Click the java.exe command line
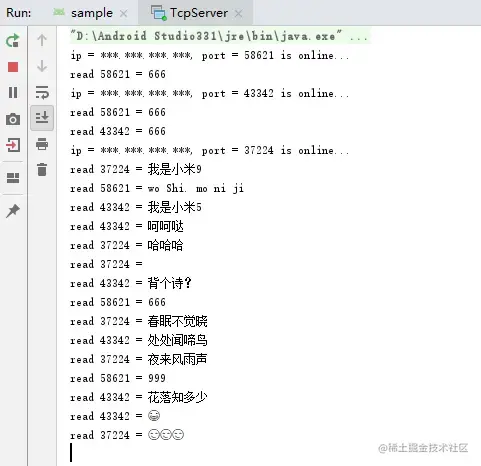Image resolution: width=481 pixels, height=466 pixels. [x=219, y=36]
